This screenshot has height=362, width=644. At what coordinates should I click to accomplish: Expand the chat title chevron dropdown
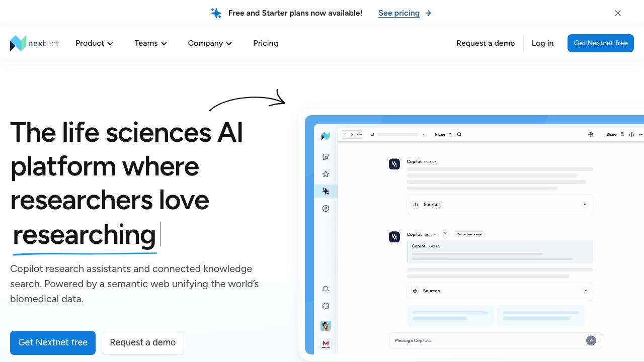point(424,134)
